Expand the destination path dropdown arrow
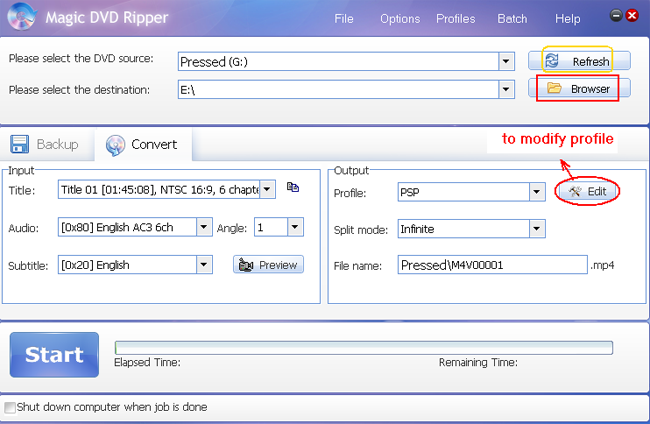The width and height of the screenshot is (650, 424). point(506,89)
